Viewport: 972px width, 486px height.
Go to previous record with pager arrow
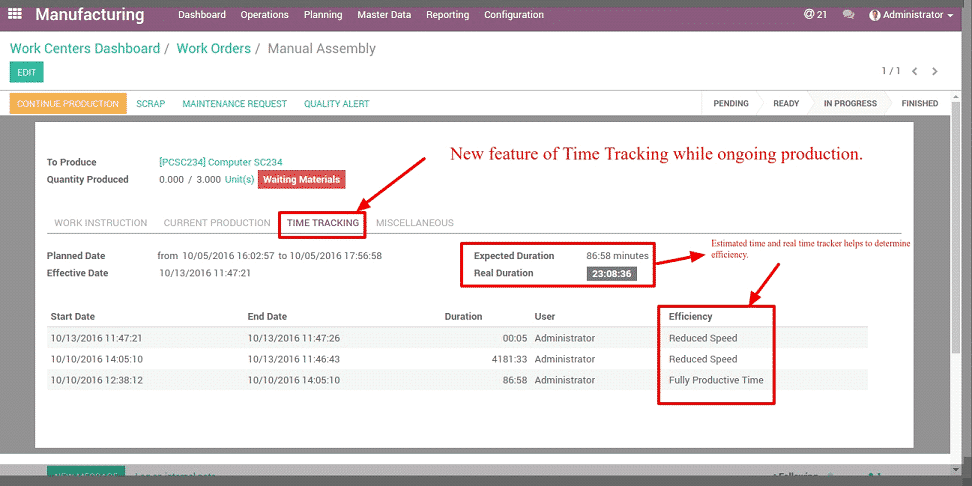pos(914,72)
